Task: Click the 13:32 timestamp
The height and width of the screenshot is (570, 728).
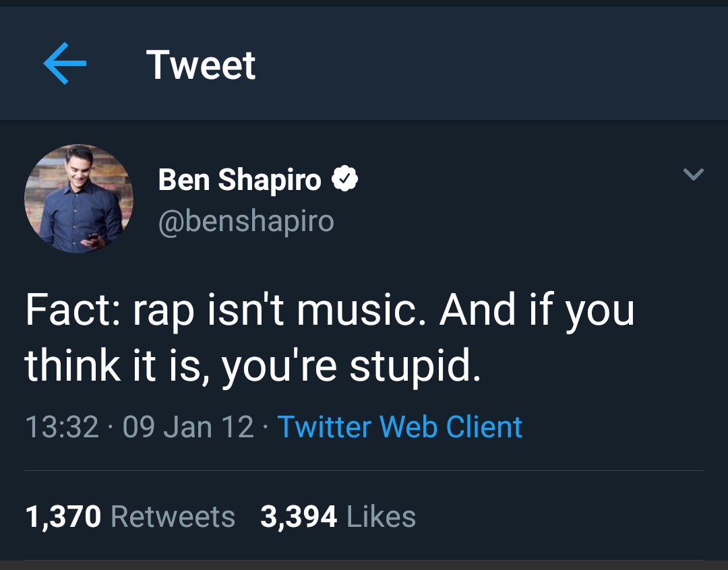Action: pyautogui.click(x=62, y=427)
